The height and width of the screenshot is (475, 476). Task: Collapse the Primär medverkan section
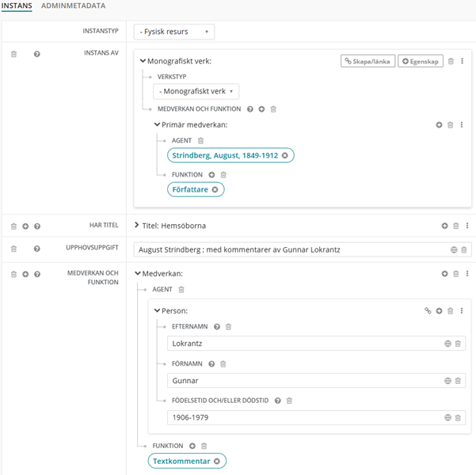(157, 125)
